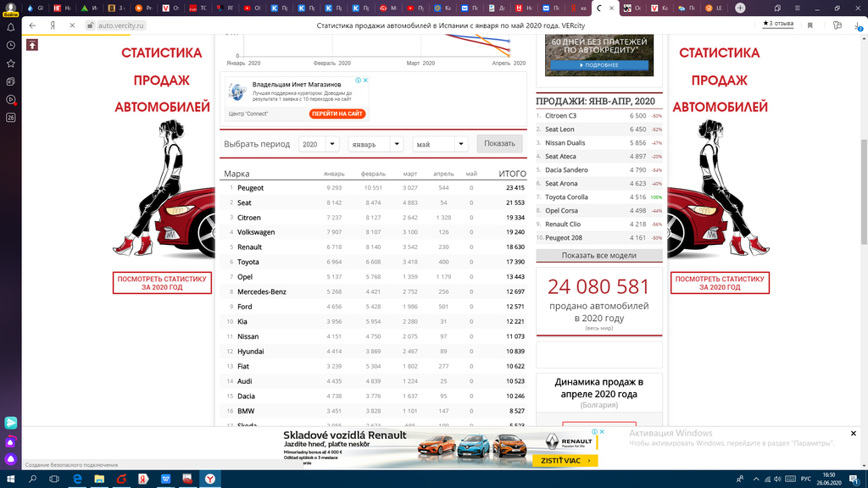Click the '24 080 581' cars sold counter

pos(598,286)
